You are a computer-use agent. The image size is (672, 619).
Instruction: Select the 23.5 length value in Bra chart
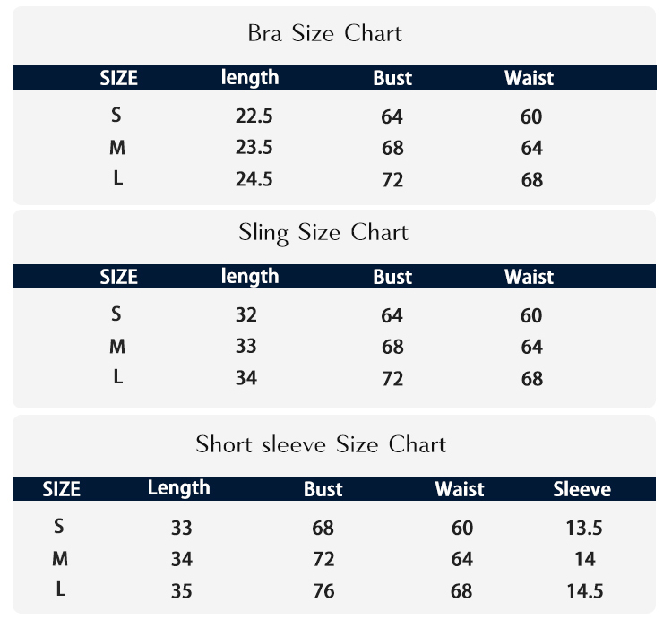point(254,148)
